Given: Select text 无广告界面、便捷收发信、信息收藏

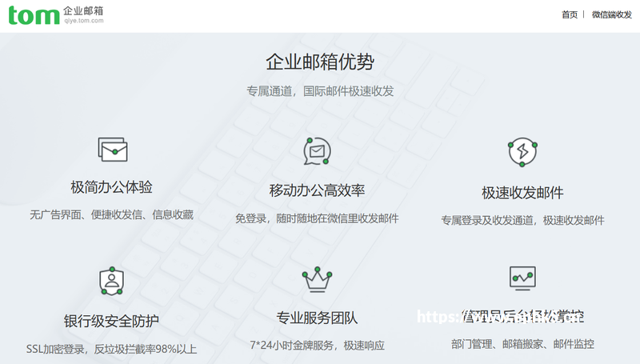Looking at the screenshot, I should pos(111,214).
